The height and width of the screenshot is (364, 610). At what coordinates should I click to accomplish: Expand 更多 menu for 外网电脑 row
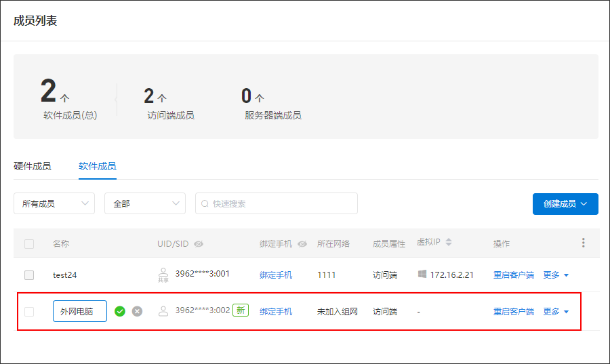(x=556, y=312)
